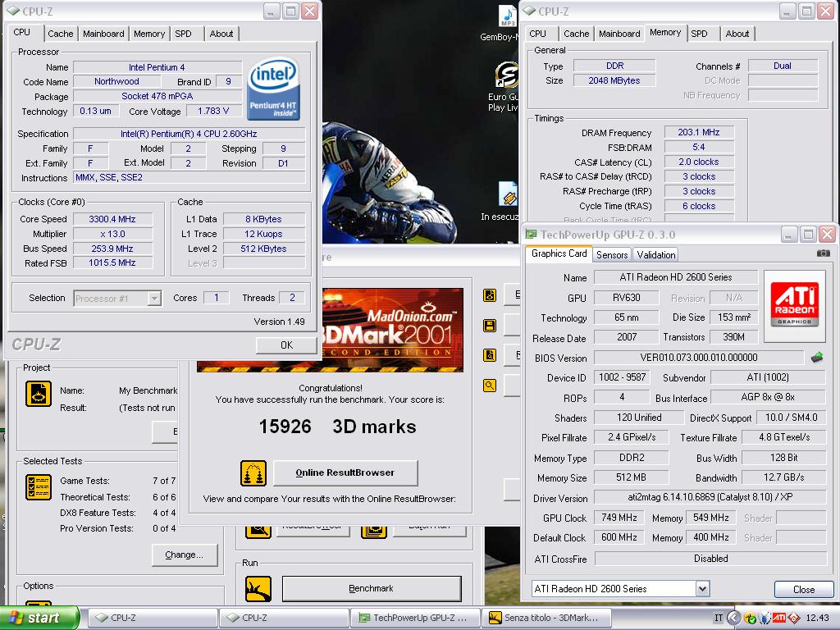Click the ATI tray icon
Viewport: 840px width, 630px height.
(779, 619)
